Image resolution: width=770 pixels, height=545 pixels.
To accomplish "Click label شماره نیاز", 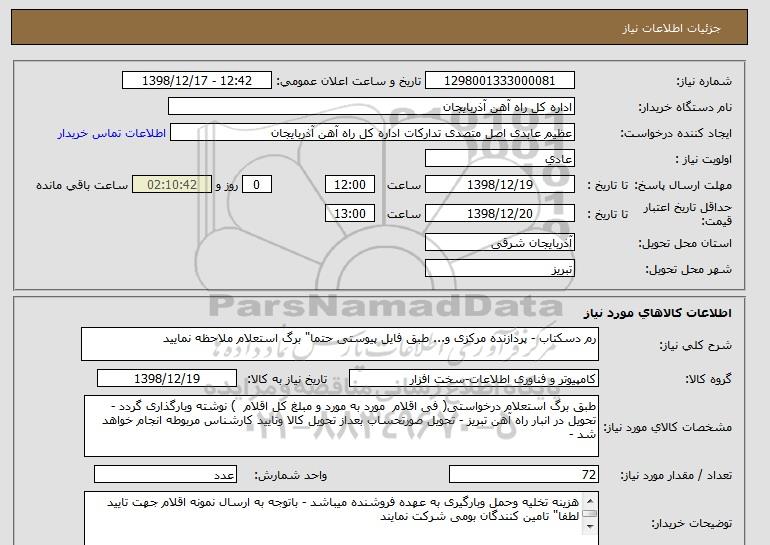I will [704, 82].
